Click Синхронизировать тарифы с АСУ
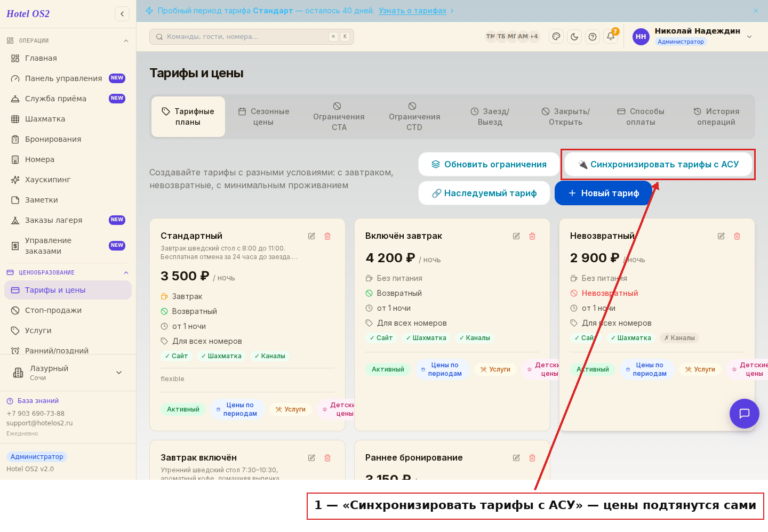The width and height of the screenshot is (768, 532). pyautogui.click(x=659, y=164)
